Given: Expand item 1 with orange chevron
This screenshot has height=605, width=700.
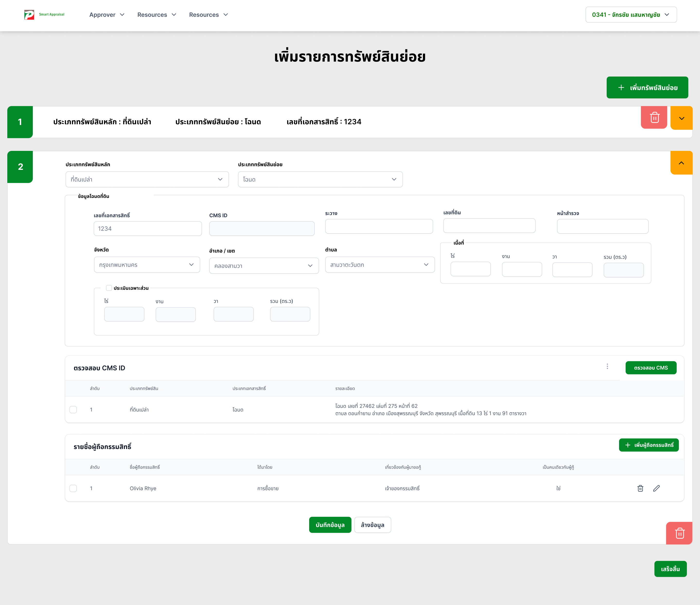Looking at the screenshot, I should click(x=681, y=118).
